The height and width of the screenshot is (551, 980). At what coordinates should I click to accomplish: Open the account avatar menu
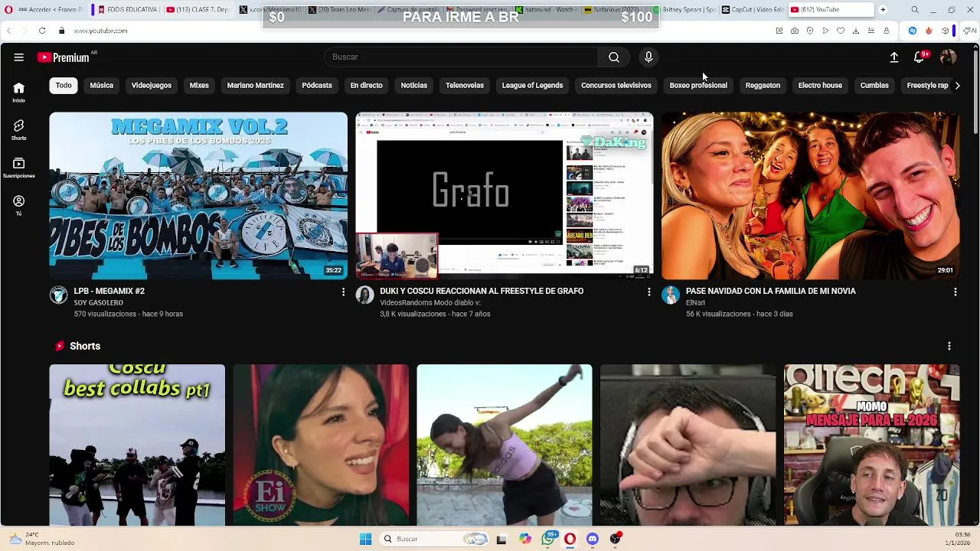coord(948,57)
